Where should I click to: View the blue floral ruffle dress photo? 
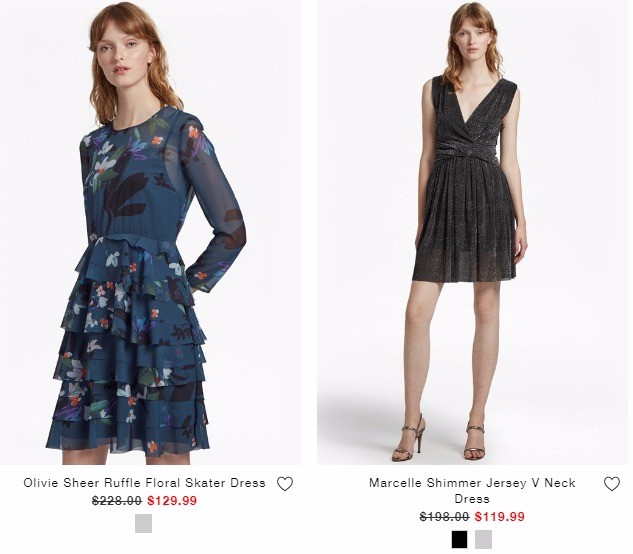click(x=150, y=232)
